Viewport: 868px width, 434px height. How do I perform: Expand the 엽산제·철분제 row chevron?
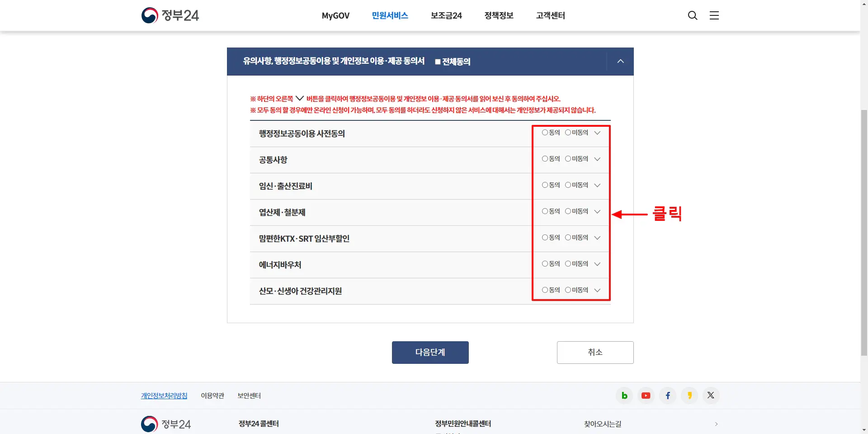point(597,212)
